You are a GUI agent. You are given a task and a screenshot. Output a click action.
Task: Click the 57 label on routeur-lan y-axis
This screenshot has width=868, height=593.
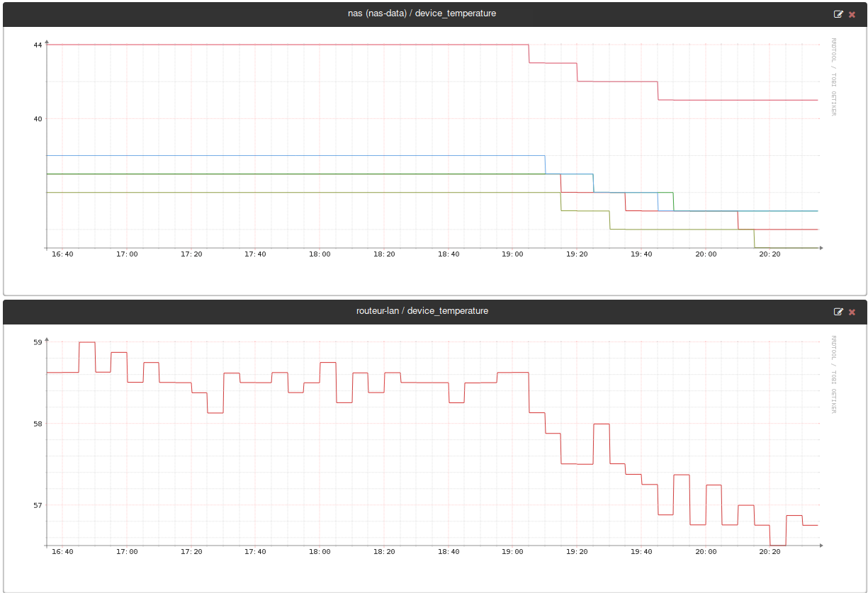pyautogui.click(x=38, y=505)
